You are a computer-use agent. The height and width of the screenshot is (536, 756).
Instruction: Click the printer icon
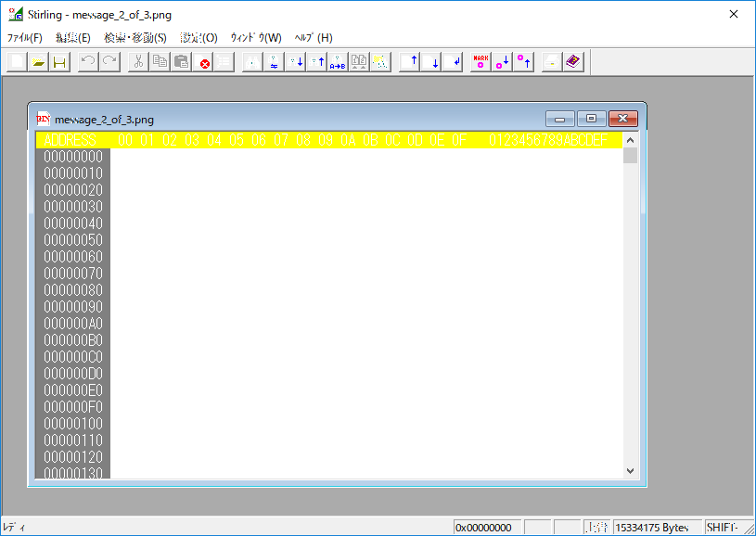pos(552,62)
